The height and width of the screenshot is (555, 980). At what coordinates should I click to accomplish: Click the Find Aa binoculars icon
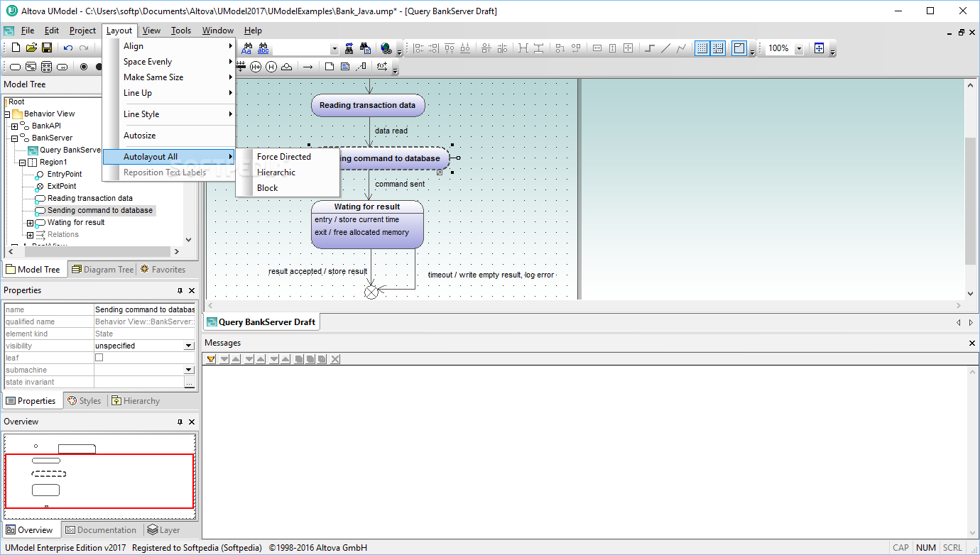point(247,48)
